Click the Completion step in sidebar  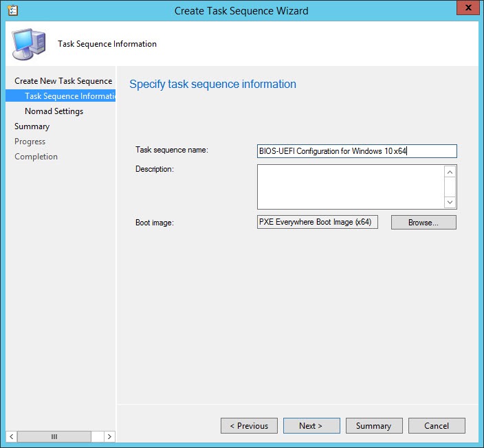36,157
